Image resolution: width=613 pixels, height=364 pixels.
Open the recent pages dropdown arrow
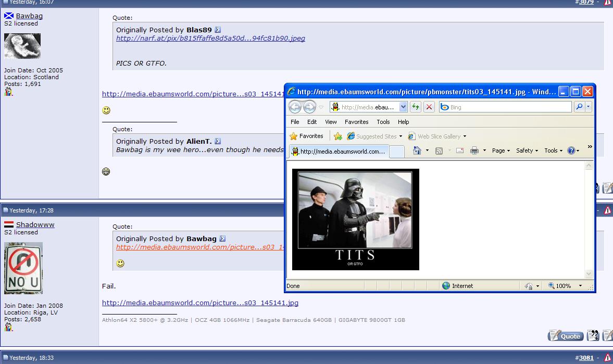[x=321, y=107]
